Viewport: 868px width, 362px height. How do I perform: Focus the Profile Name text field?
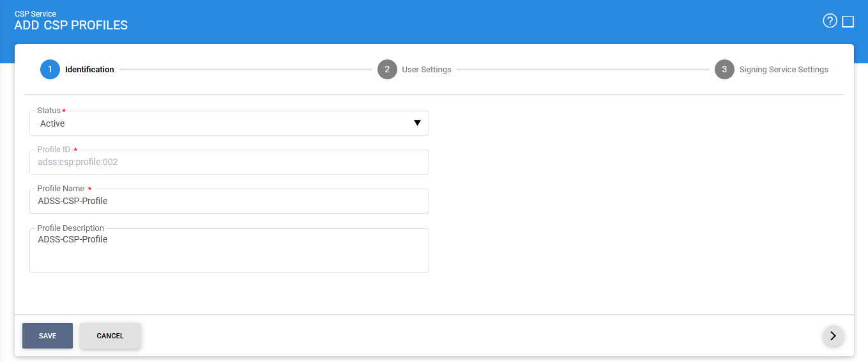229,201
